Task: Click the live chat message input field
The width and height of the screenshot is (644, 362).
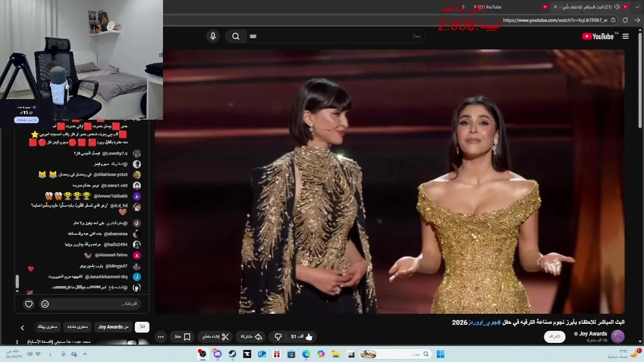Action: tap(96, 304)
